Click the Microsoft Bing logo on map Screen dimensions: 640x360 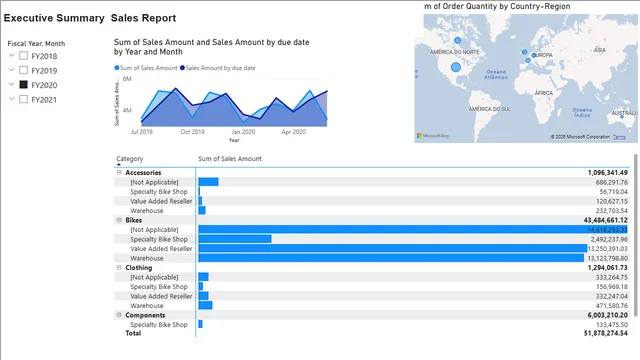[433, 136]
